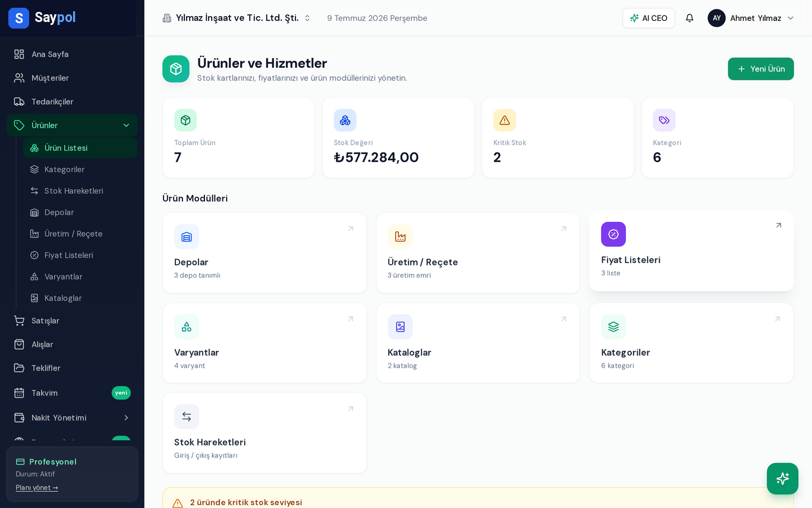Click the Saypol logo icon

[x=18, y=18]
